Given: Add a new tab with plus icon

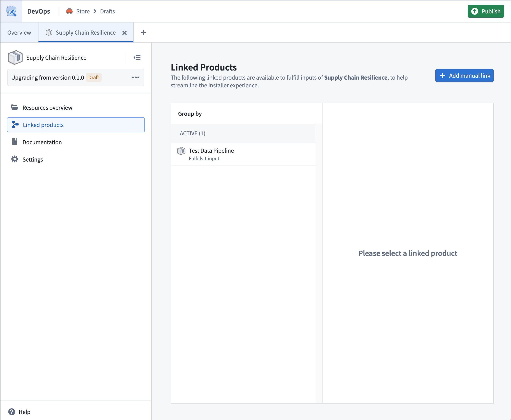Looking at the screenshot, I should click(143, 33).
